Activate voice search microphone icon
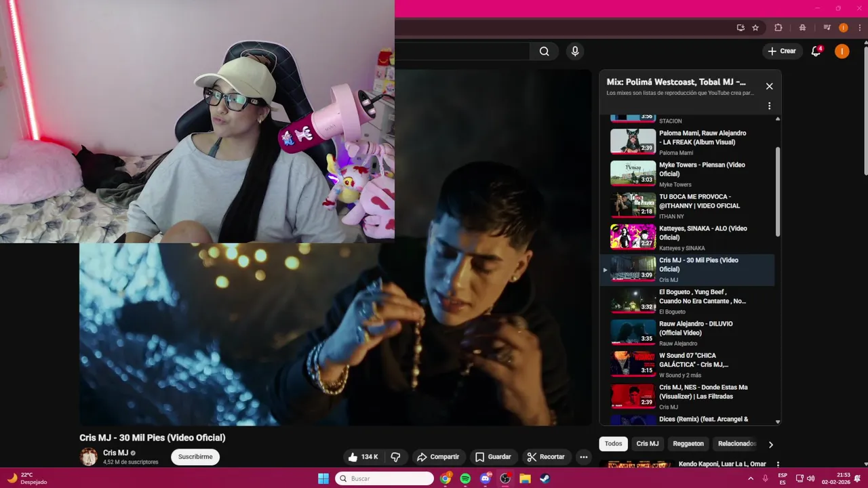 575,52
